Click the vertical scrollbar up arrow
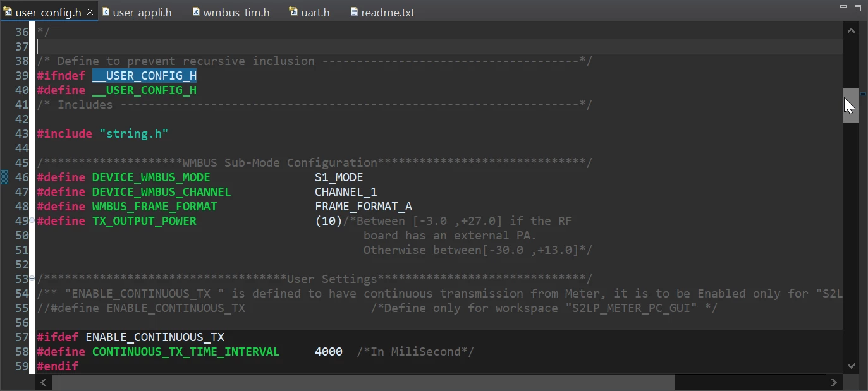This screenshot has width=868, height=391. click(x=851, y=30)
